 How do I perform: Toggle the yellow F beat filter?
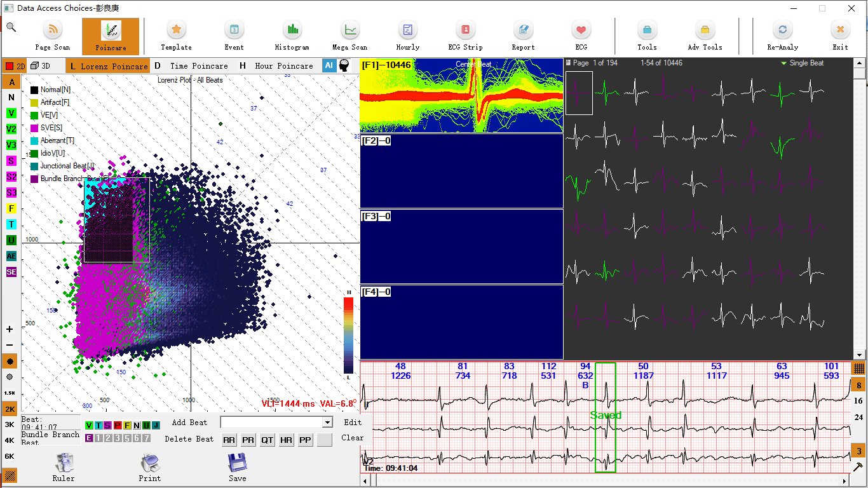11,208
